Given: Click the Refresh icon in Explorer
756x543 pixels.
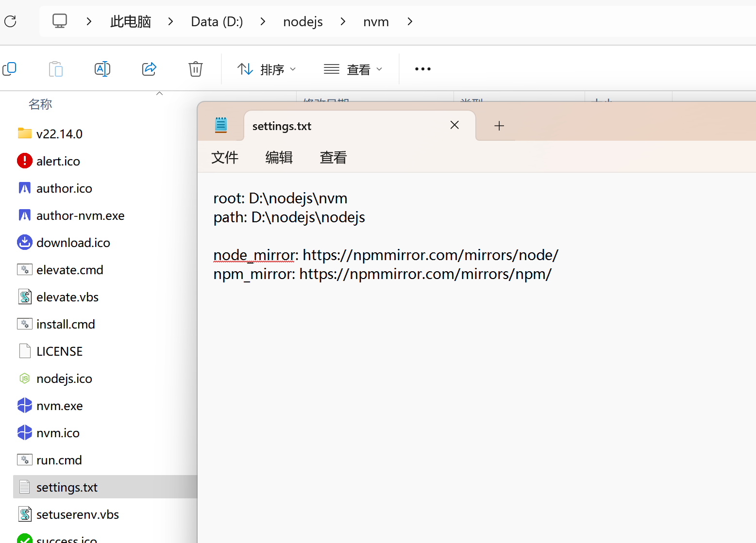Looking at the screenshot, I should click(10, 21).
